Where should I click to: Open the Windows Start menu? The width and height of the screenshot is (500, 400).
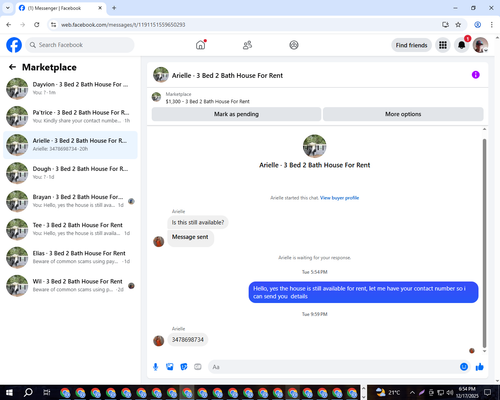coord(9,392)
